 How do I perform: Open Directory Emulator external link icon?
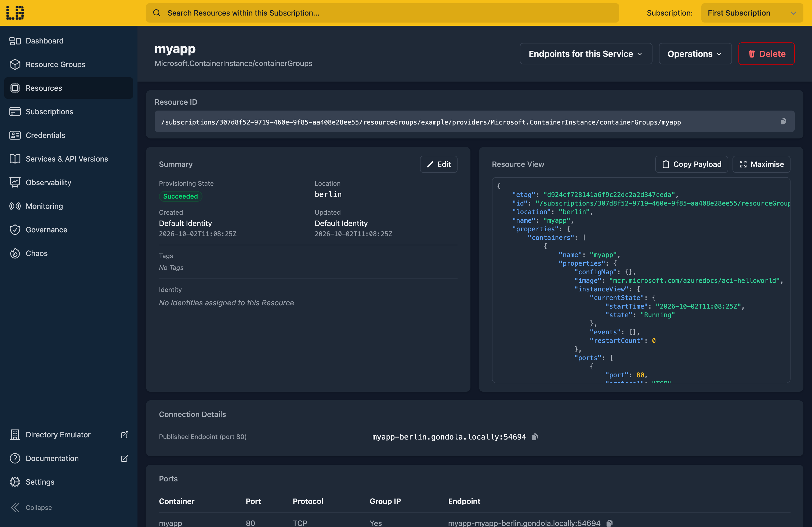pos(125,435)
